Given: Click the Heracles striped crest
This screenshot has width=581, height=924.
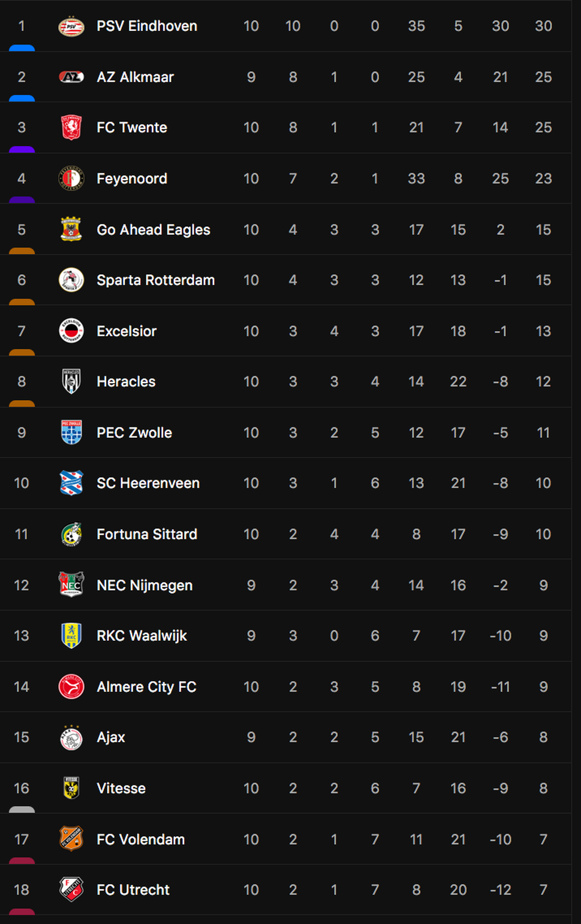Looking at the screenshot, I should point(71,381).
